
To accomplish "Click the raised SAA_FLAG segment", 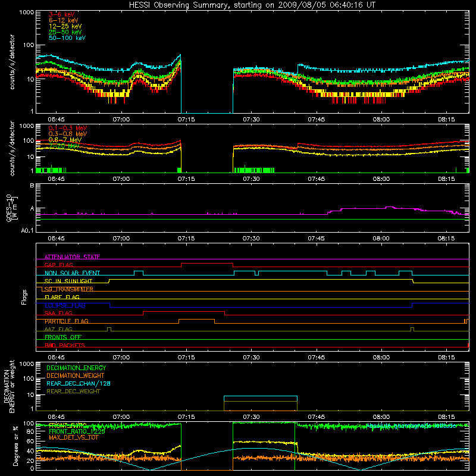I will [184, 312].
